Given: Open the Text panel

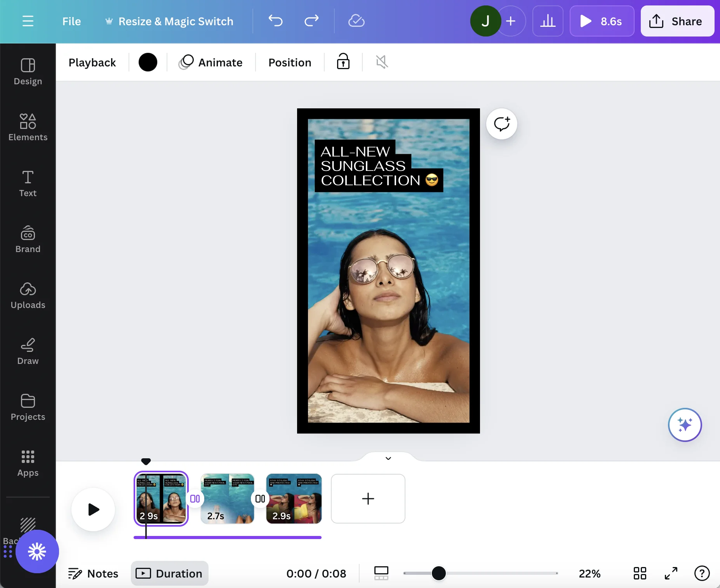Looking at the screenshot, I should (x=28, y=183).
